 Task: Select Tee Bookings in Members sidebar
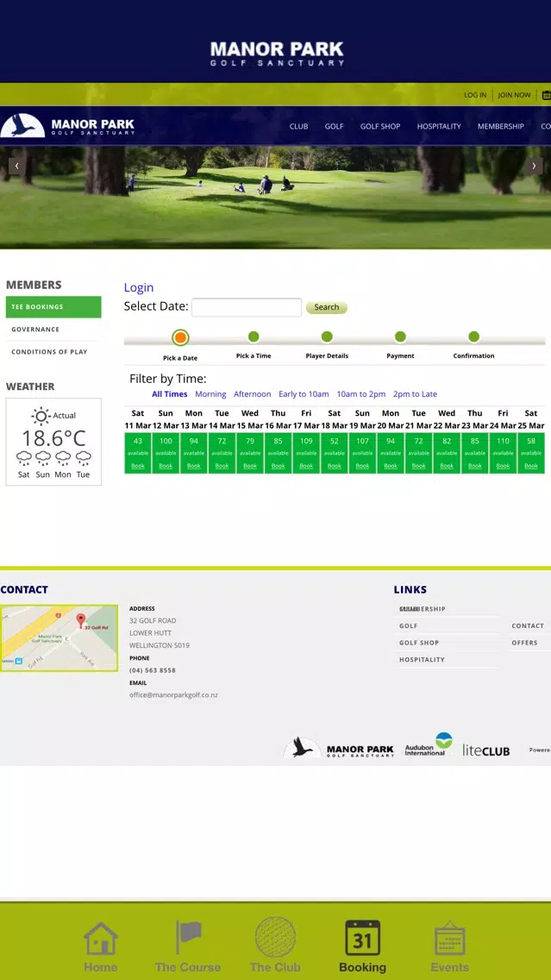pos(53,307)
